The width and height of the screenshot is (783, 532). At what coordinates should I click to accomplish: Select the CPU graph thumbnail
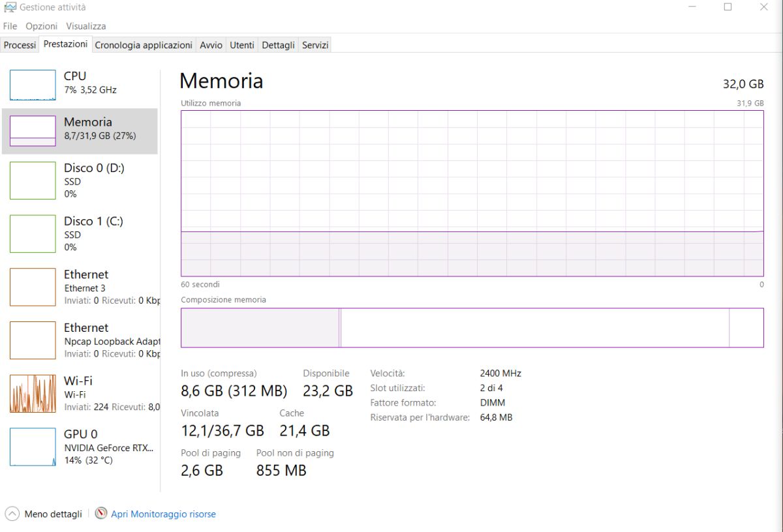[x=33, y=85]
